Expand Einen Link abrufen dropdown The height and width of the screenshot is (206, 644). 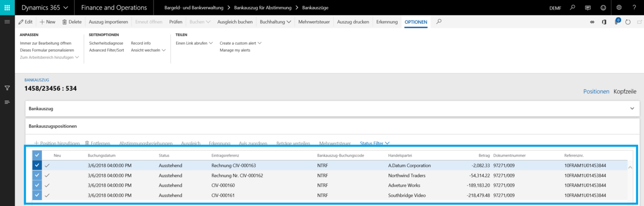pyautogui.click(x=194, y=43)
